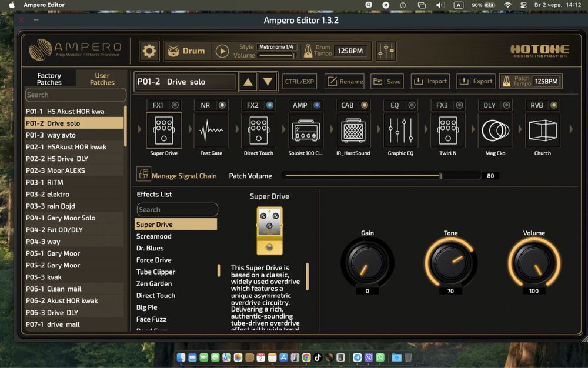Select the Twirl N pedal in FX3 slot
588x368 pixels.
point(447,130)
